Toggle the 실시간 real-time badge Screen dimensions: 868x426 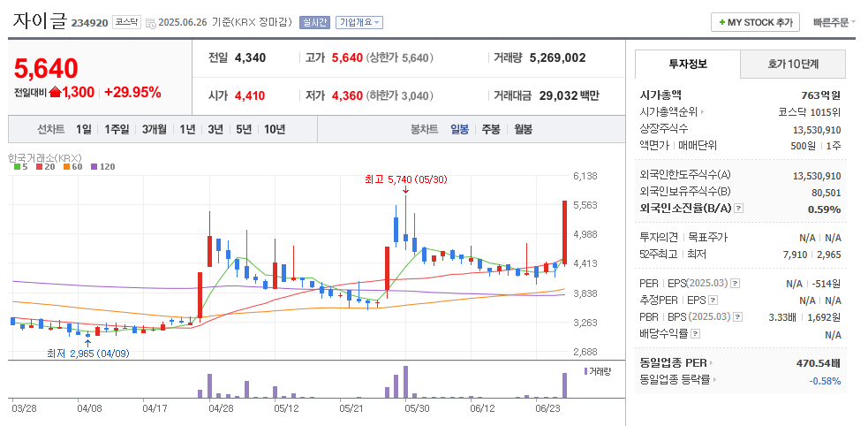(x=315, y=23)
